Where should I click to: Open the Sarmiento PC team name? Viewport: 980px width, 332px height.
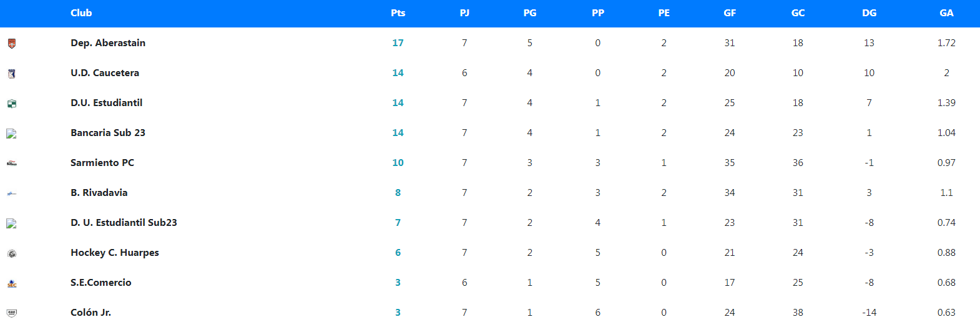tap(102, 163)
